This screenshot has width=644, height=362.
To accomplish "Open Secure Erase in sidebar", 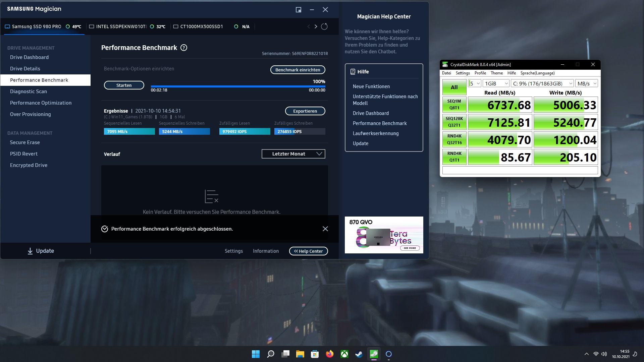I will (25, 142).
